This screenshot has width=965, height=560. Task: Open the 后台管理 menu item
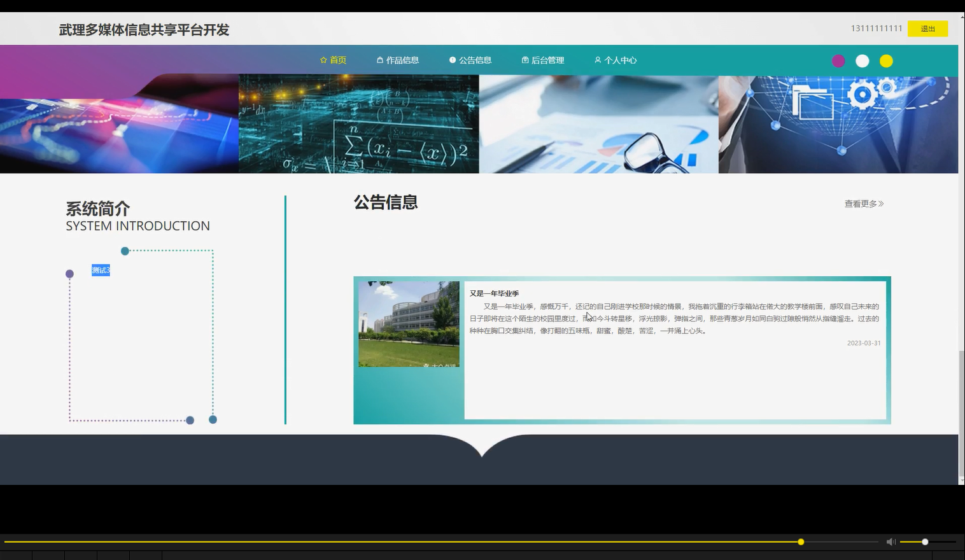[547, 60]
